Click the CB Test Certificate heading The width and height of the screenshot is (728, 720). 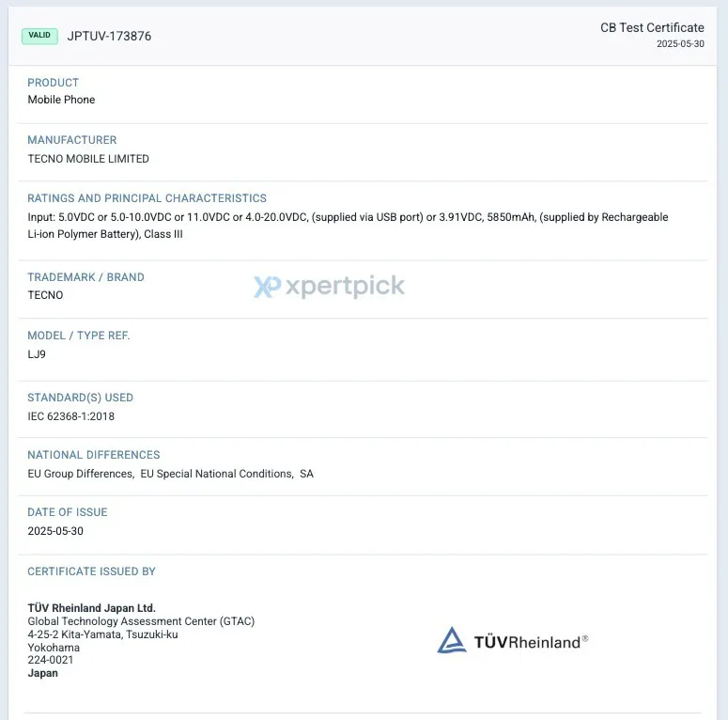(652, 28)
